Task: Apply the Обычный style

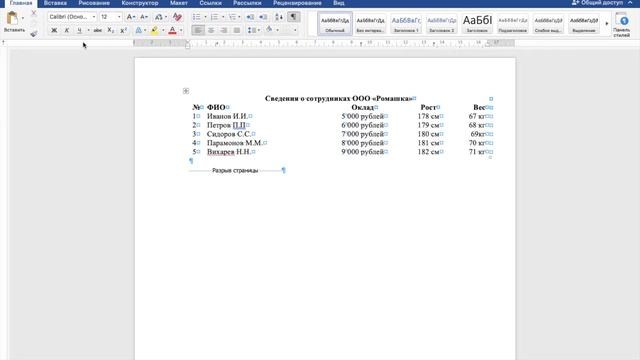Action: point(335,23)
